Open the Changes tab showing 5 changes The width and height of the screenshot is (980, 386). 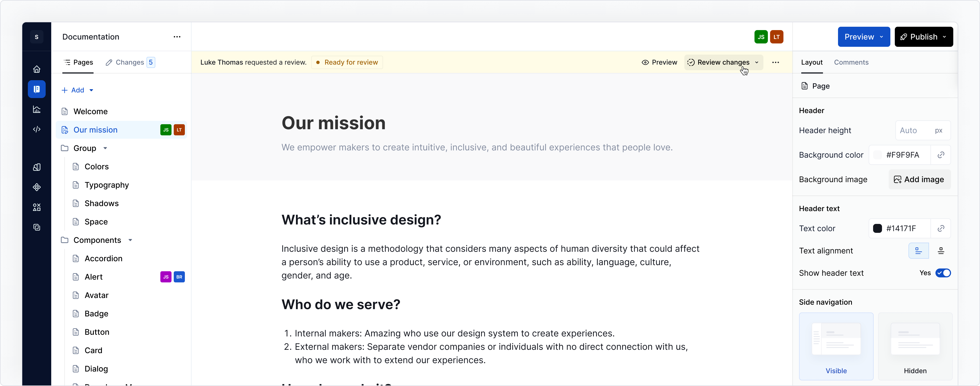click(129, 62)
